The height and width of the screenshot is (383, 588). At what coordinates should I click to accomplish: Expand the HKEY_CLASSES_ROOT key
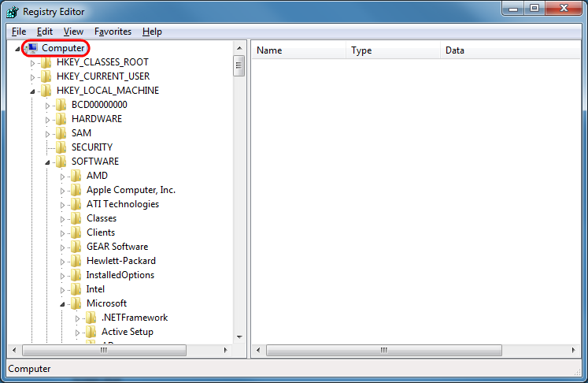click(32, 63)
